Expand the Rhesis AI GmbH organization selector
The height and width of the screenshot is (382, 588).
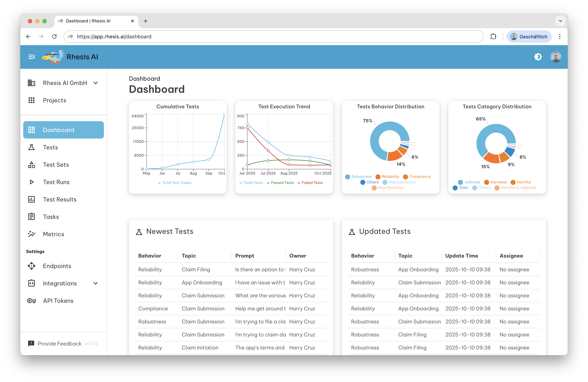96,83
